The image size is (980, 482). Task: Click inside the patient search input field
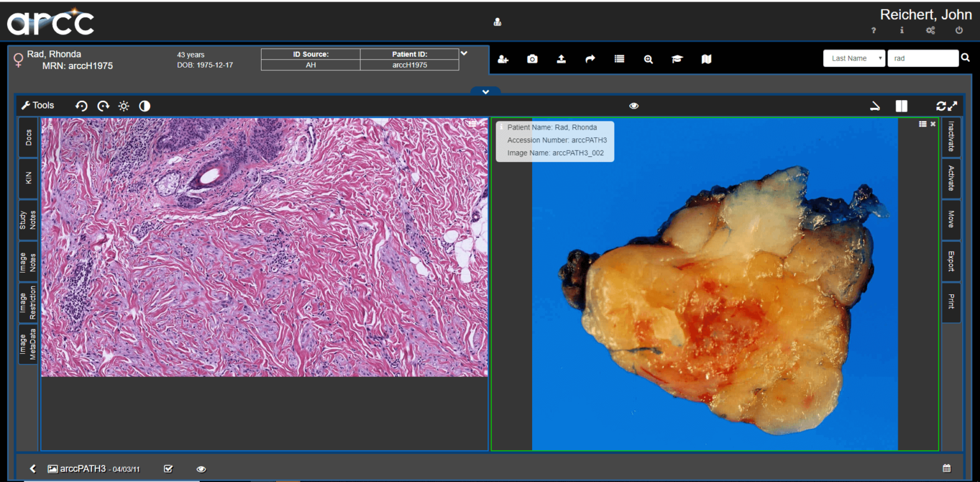point(923,58)
